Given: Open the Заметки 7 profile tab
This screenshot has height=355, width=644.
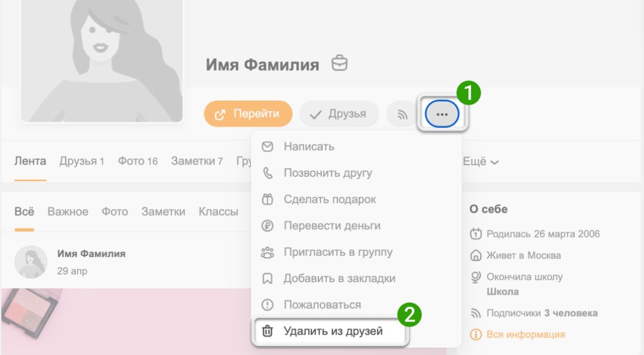Looking at the screenshot, I should coord(197,161).
